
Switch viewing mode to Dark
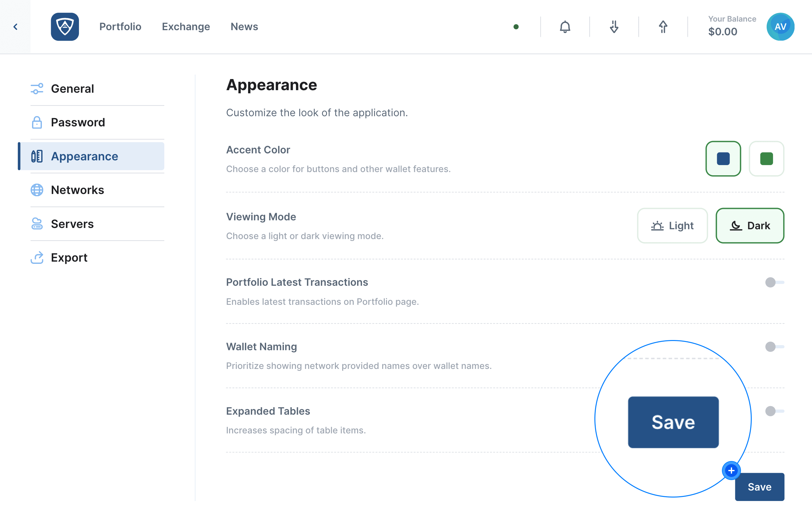click(x=750, y=225)
